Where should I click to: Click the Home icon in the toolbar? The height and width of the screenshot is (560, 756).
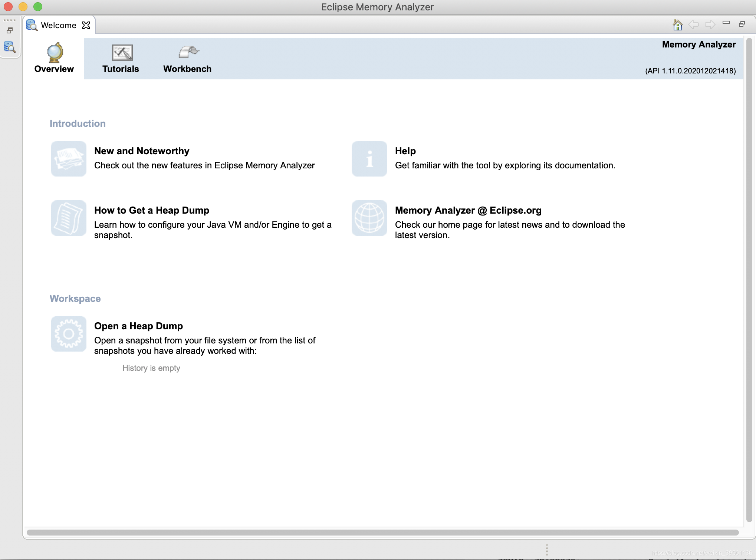[x=677, y=25]
